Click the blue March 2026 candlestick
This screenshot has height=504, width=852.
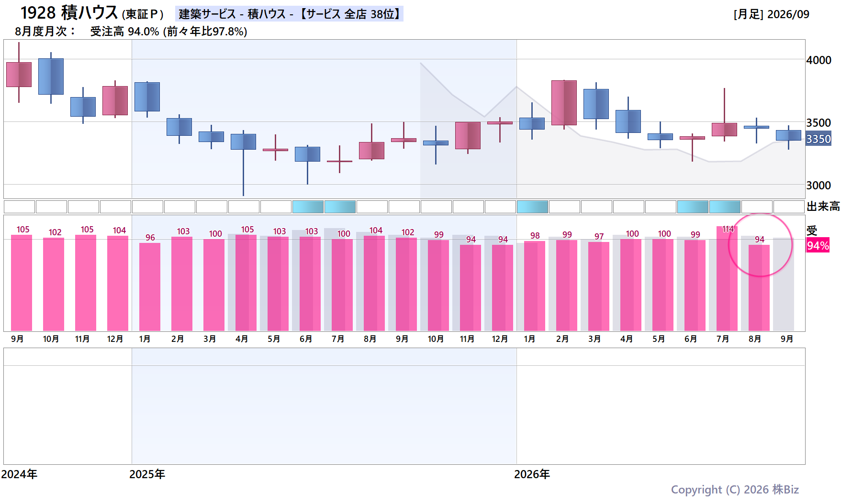tap(596, 104)
